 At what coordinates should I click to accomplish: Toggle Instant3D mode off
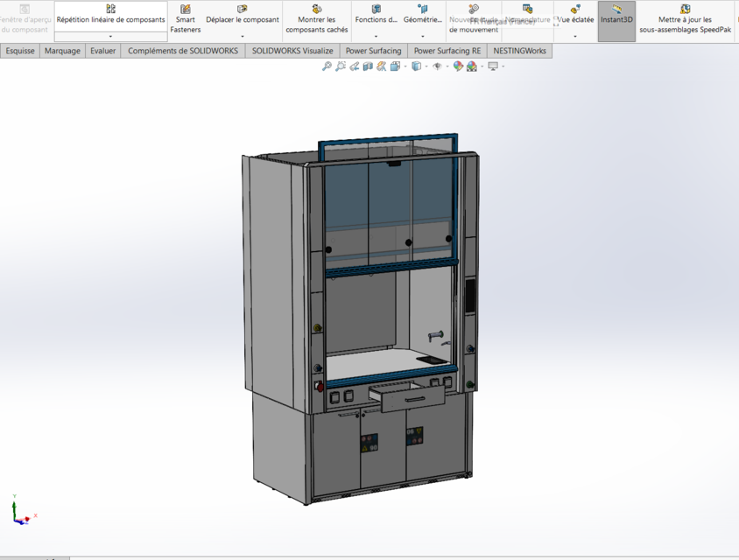point(616,19)
